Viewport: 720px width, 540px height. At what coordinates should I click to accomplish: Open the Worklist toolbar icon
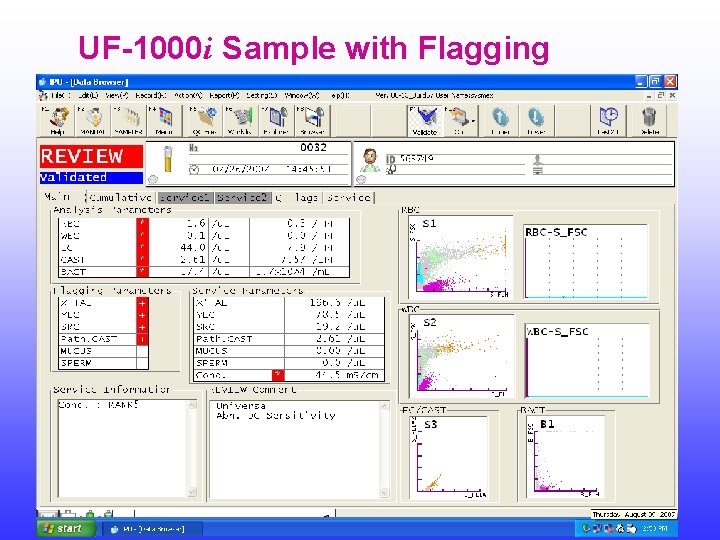pyautogui.click(x=241, y=120)
